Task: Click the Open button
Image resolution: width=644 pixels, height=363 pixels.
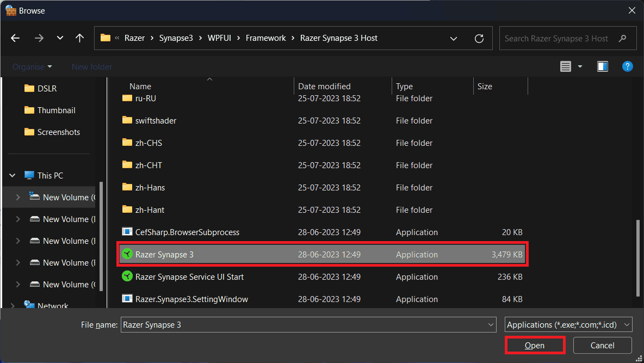Action: [x=535, y=346]
